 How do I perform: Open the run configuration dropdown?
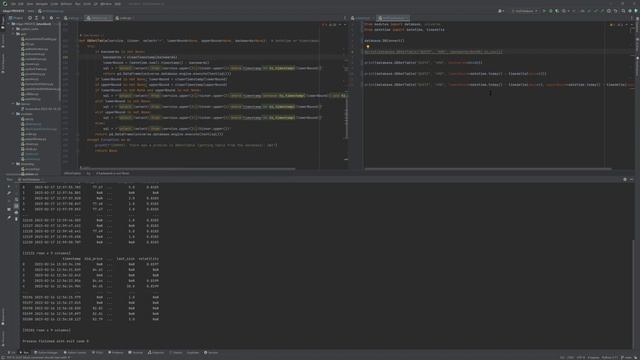[525, 11]
